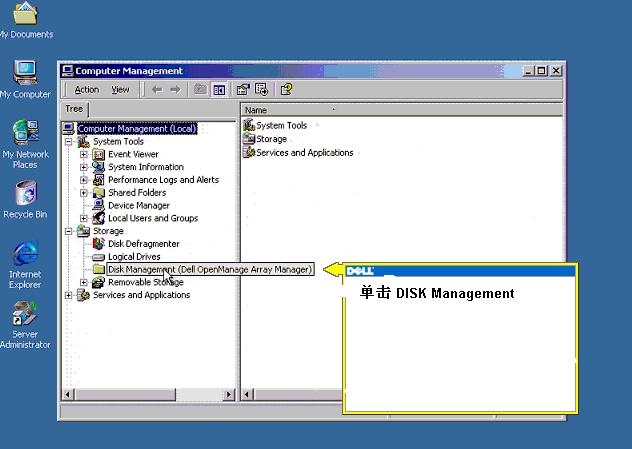Viewport: 632px width, 449px height.
Task: Collapse the System Tools tree node
Action: click(69, 141)
